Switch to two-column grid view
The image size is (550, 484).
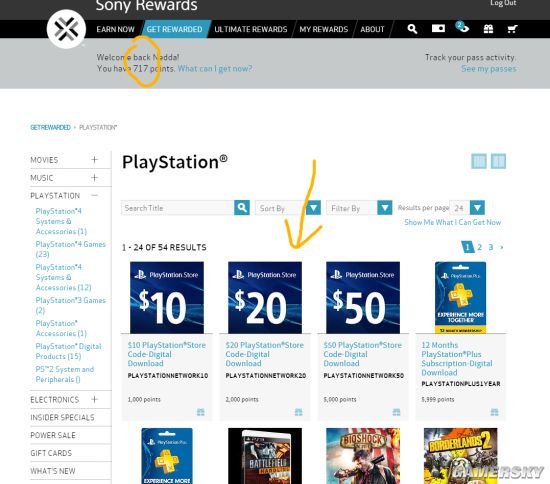tap(498, 161)
